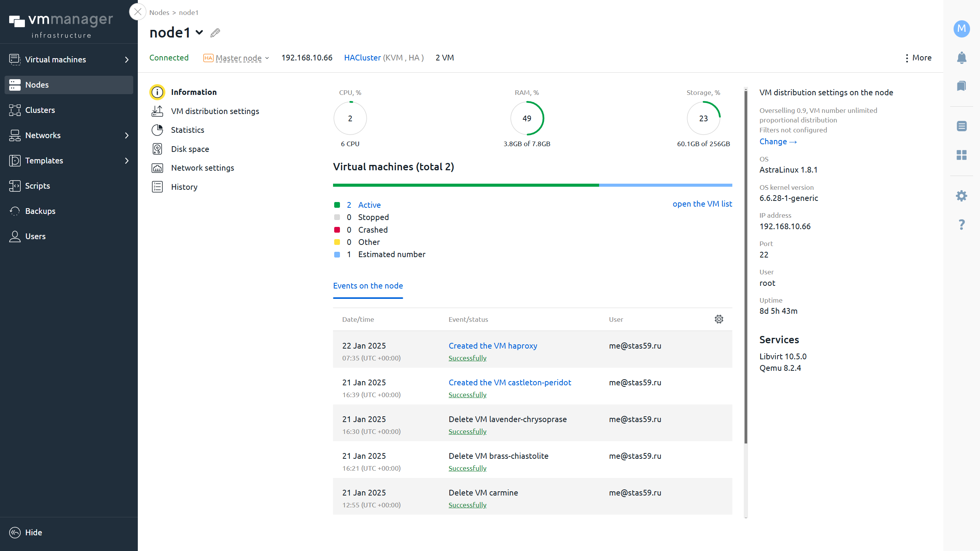Screen dimensions: 980x551
Task: Click the pencil edit icon next to node1
Action: pos(215,33)
